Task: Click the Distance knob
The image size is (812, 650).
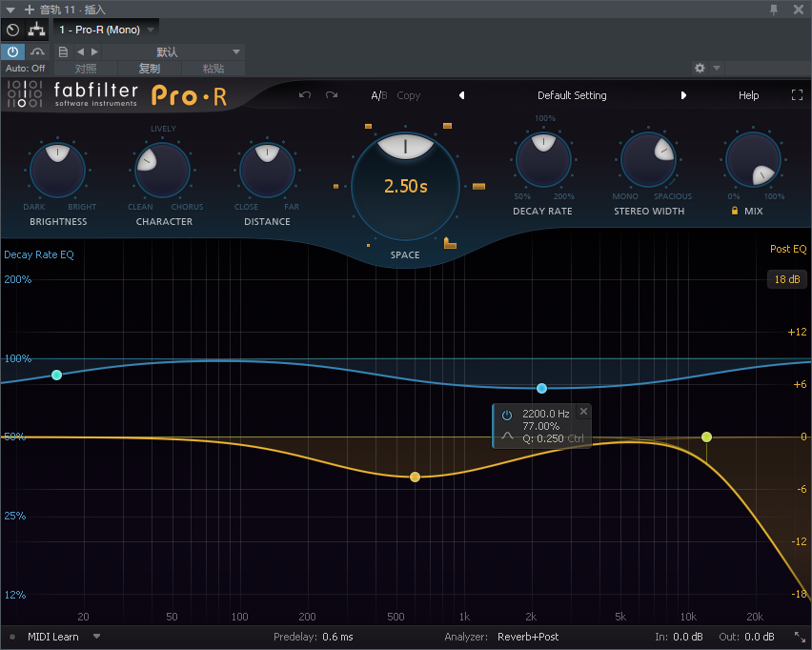Action: [267, 170]
